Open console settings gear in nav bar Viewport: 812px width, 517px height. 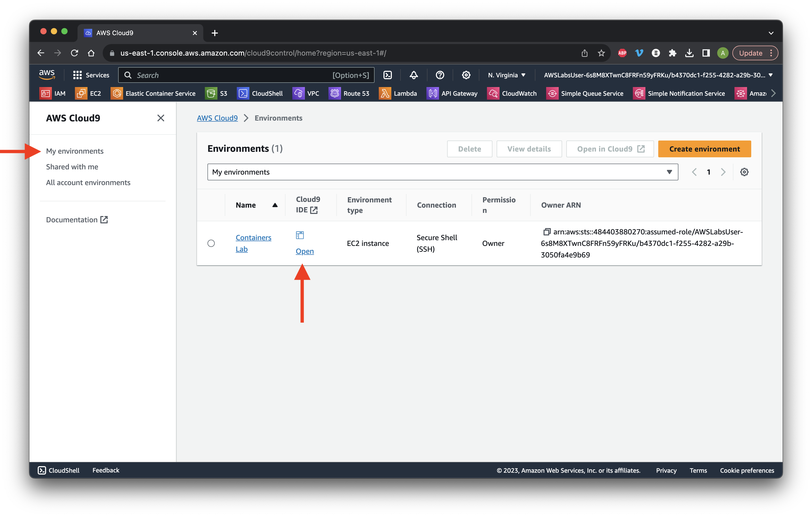click(x=466, y=75)
